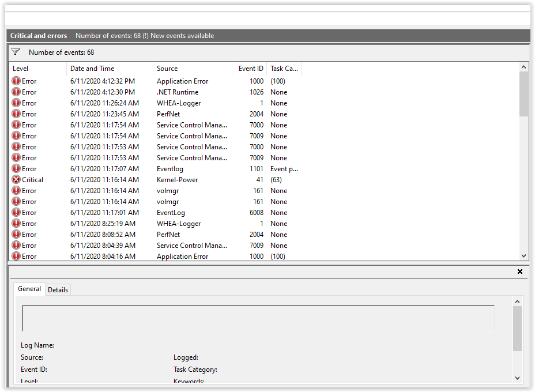Sort by Date and Time column header
The width and height of the screenshot is (535, 392).
(x=110, y=68)
